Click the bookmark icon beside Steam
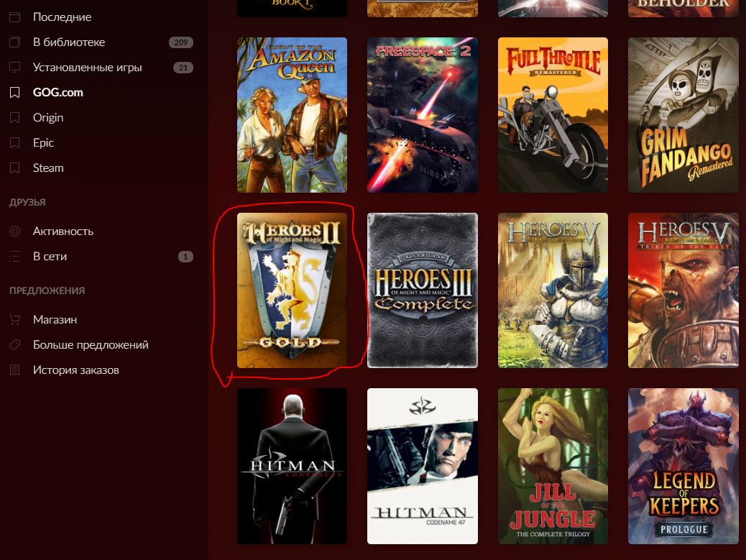 tap(15, 168)
